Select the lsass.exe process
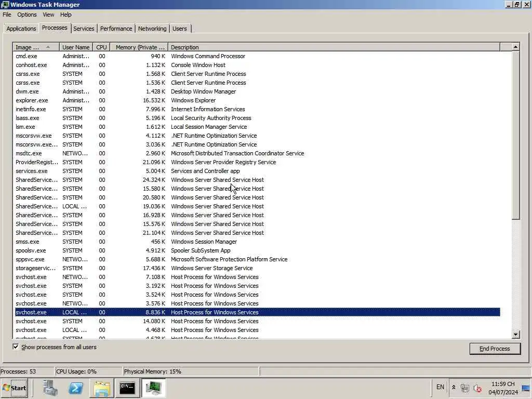Image resolution: width=532 pixels, height=399 pixels. [x=257, y=118]
